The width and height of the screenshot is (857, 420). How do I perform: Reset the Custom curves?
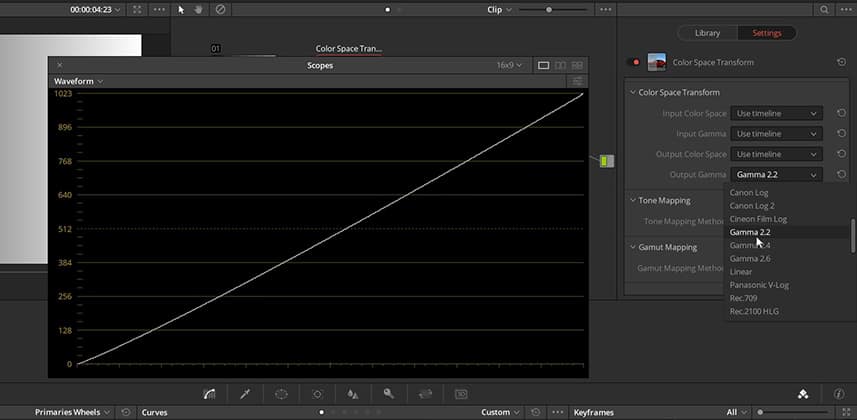[536, 412]
